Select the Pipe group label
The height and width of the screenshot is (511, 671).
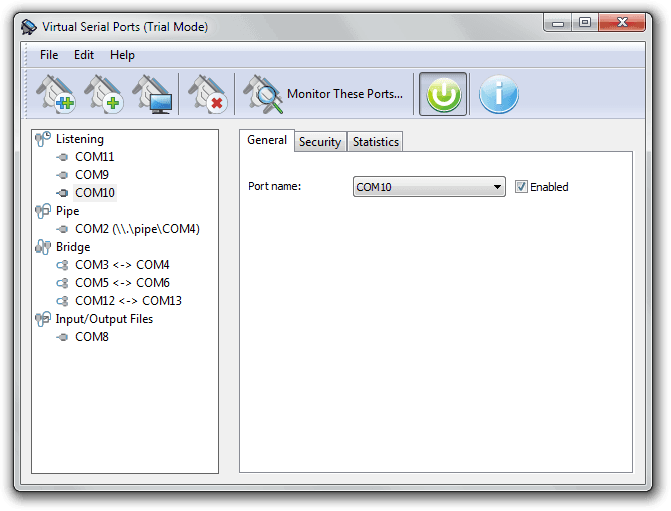tap(68, 211)
